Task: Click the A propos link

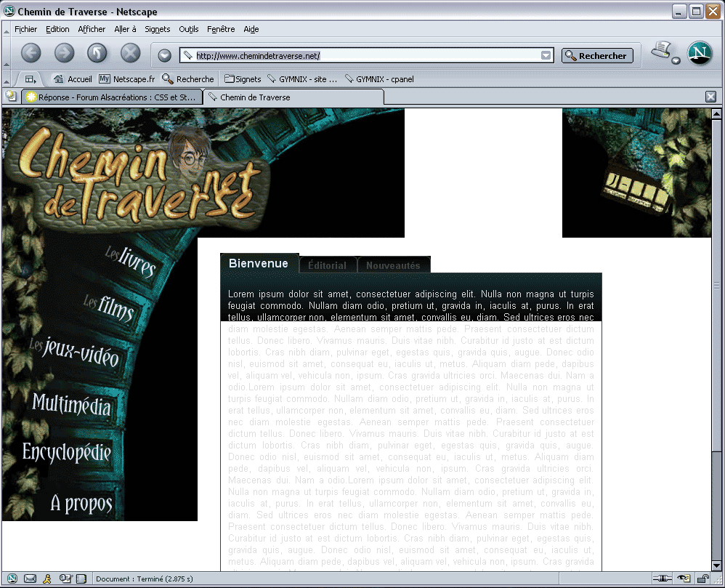Action: 81,504
